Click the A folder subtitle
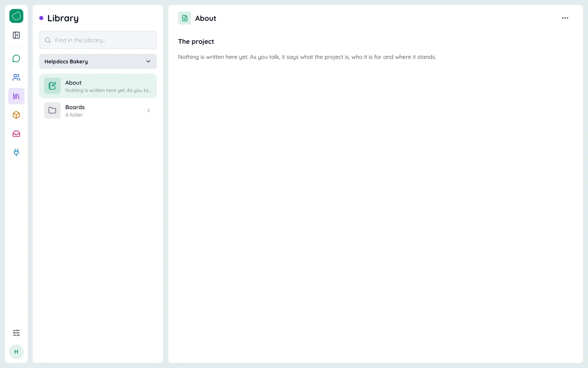The image size is (588, 368). pyautogui.click(x=74, y=115)
